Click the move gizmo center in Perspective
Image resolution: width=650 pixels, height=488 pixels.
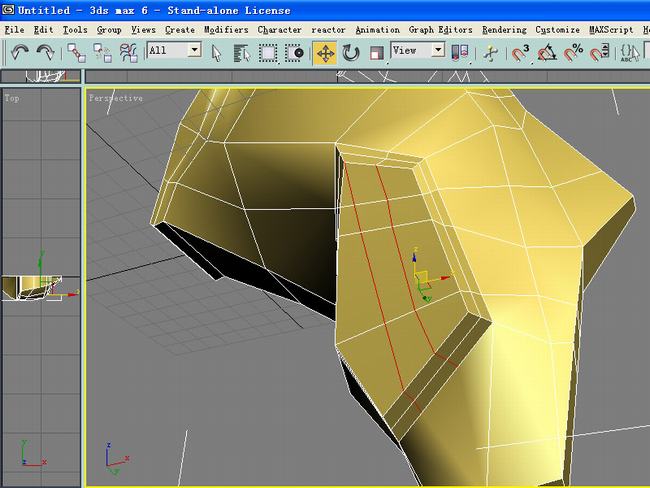422,277
